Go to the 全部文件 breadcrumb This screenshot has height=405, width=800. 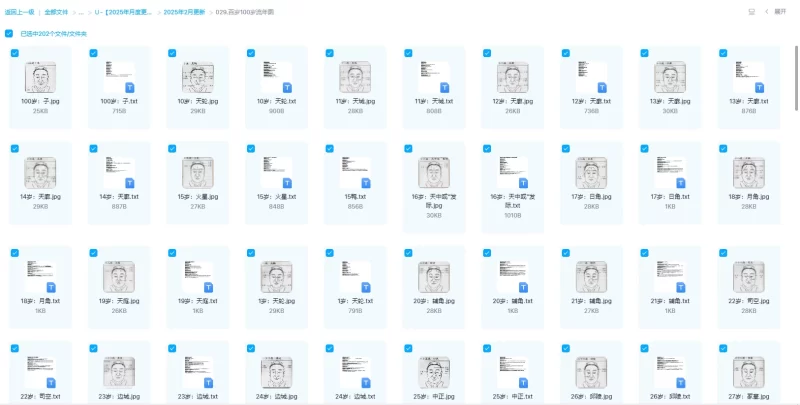point(56,12)
